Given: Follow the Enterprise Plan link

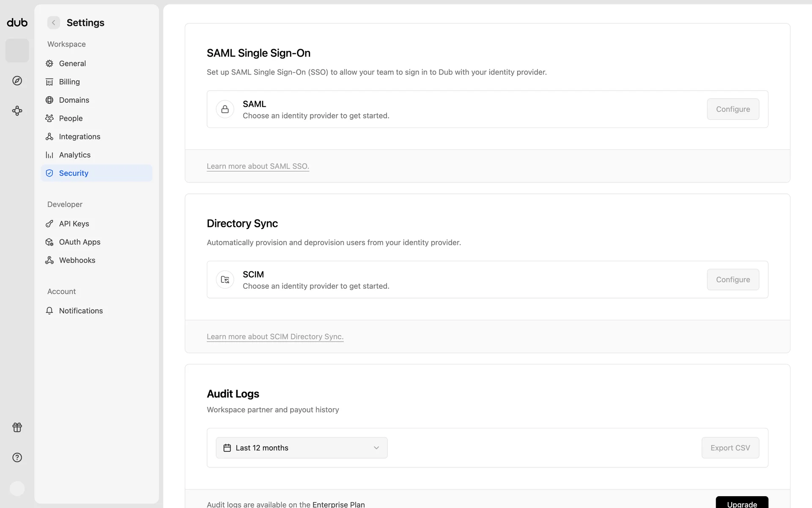Looking at the screenshot, I should (x=338, y=504).
